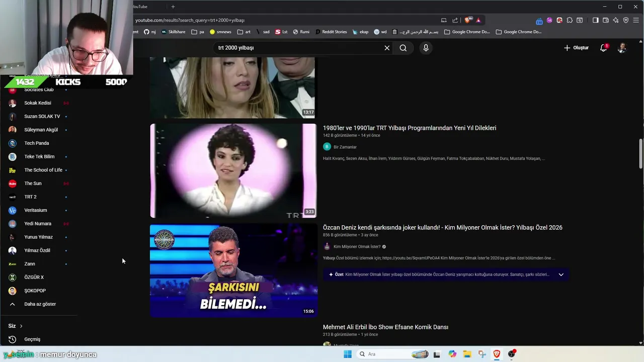This screenshot has width=644, height=362.
Task: Open OBS Studio from the taskbar
Action: (x=512, y=354)
